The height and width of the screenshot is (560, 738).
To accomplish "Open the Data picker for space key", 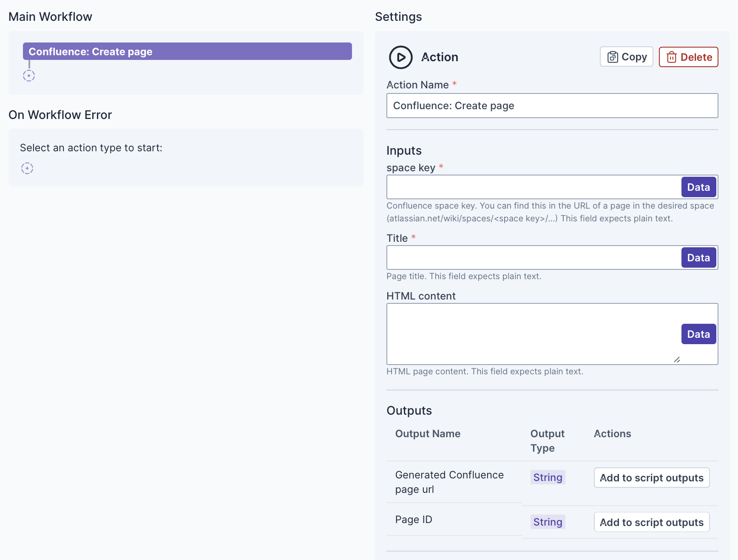I will coord(698,187).
